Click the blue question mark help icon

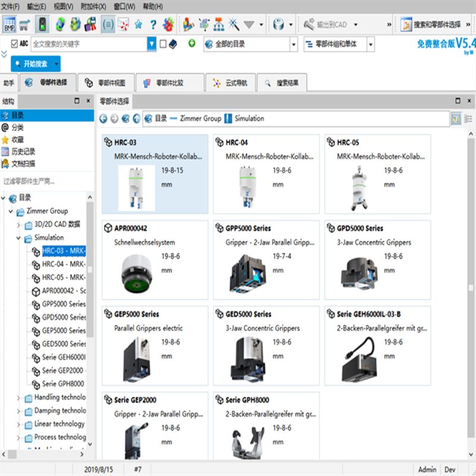[x=153, y=25]
